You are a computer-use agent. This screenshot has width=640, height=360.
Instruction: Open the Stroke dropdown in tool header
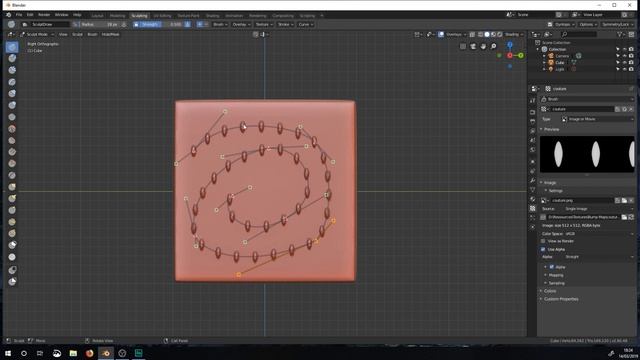pos(285,24)
